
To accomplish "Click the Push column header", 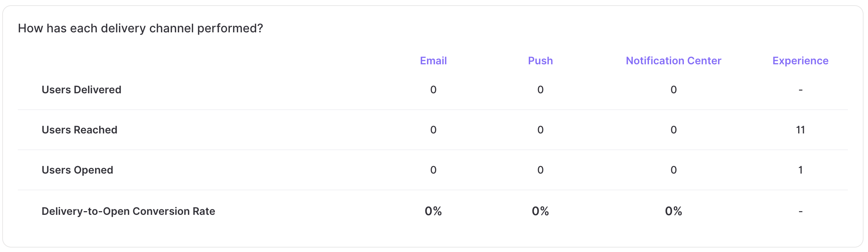I will (540, 61).
